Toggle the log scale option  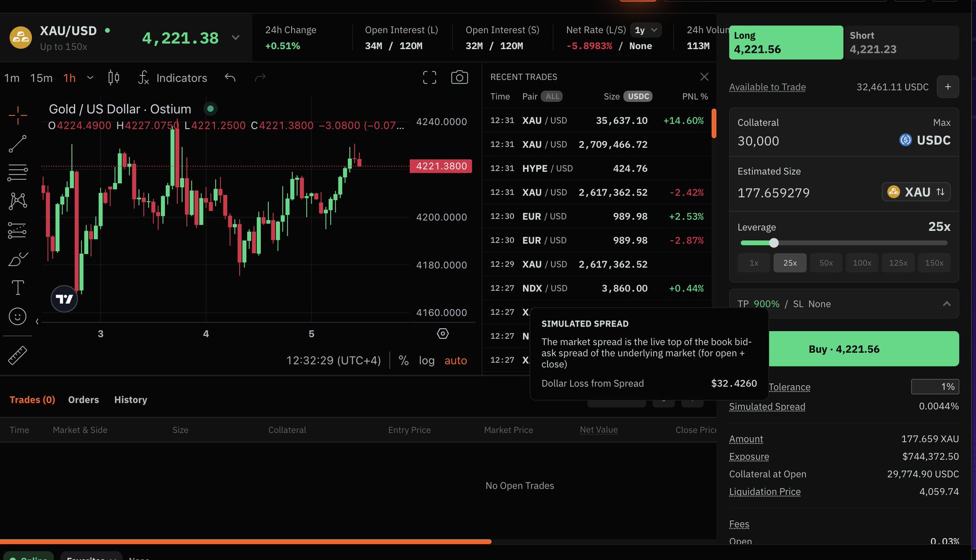tap(427, 361)
